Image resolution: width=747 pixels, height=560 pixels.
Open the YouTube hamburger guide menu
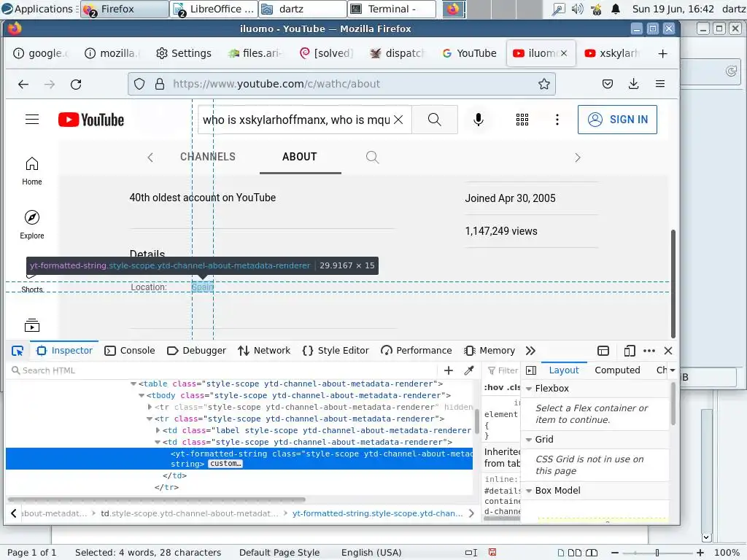pyautogui.click(x=32, y=119)
